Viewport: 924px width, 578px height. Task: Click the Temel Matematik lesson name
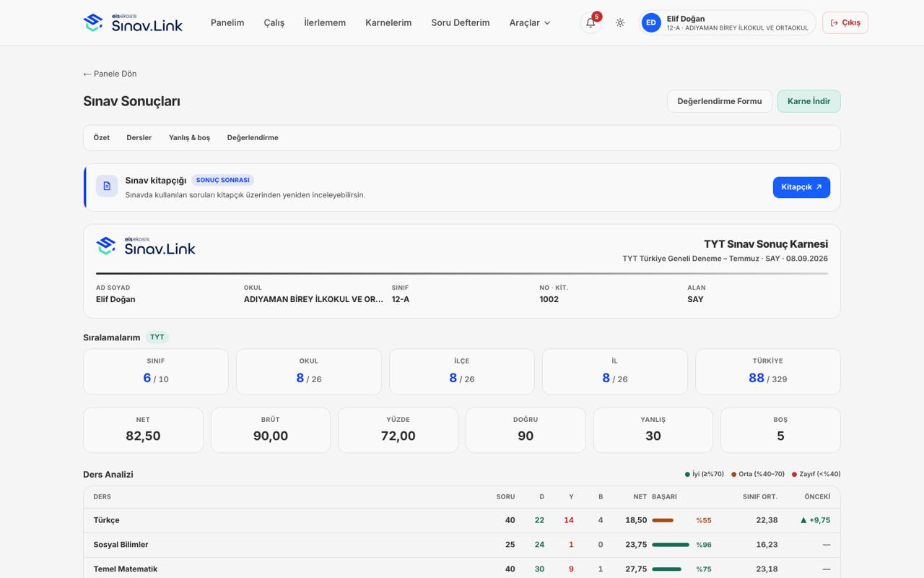point(126,569)
